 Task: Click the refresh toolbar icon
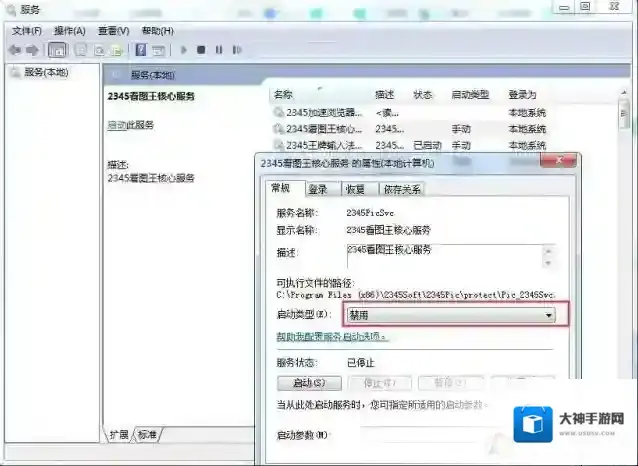pos(99,50)
